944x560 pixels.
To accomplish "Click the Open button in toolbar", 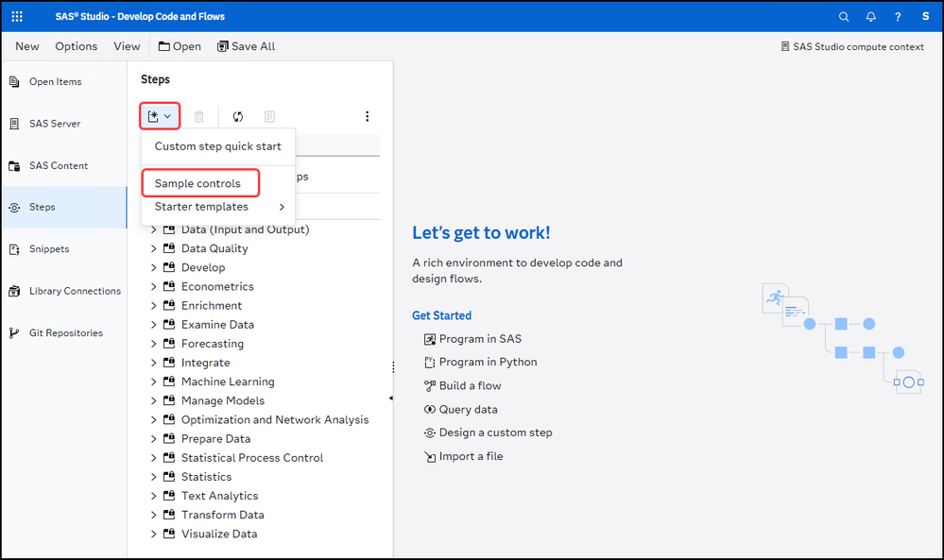I will click(x=180, y=46).
